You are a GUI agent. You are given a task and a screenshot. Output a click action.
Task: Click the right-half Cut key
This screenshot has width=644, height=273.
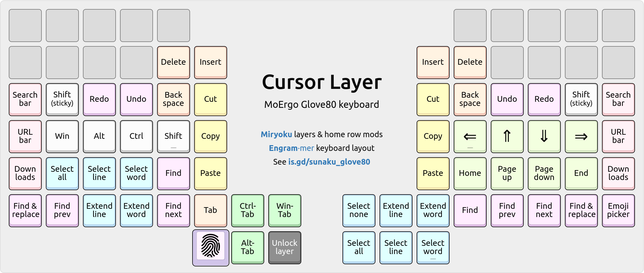[433, 99]
